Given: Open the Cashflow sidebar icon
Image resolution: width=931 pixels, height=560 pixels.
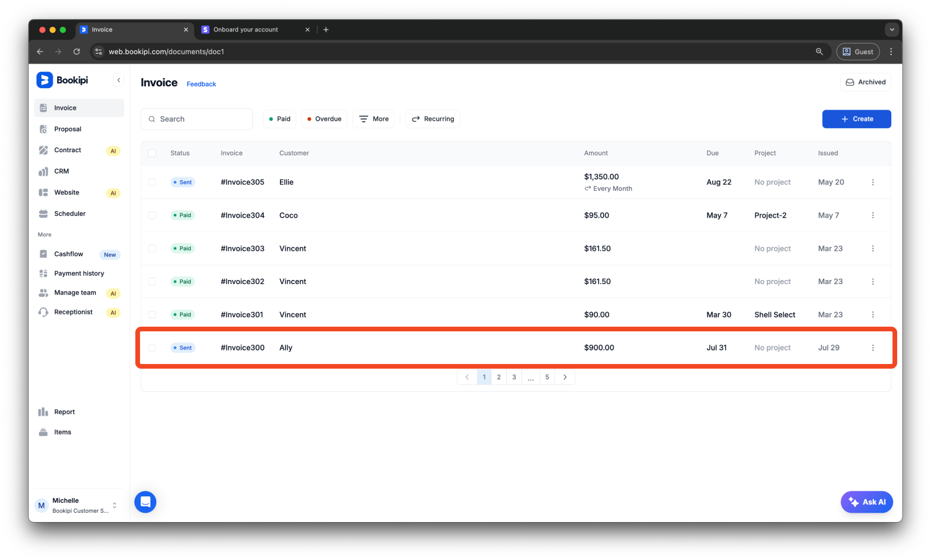Looking at the screenshot, I should 43,254.
